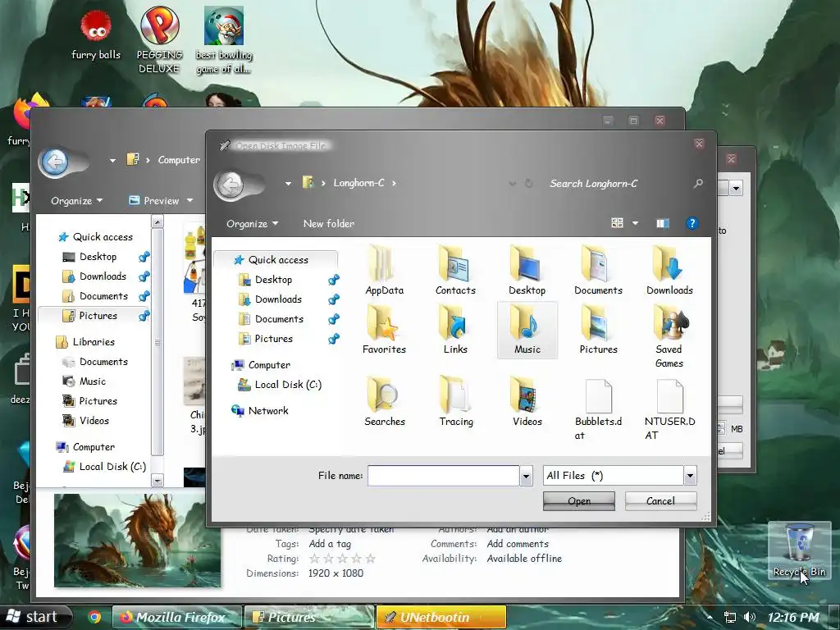
Task: Open the AppData folder in file dialog
Action: (x=384, y=271)
